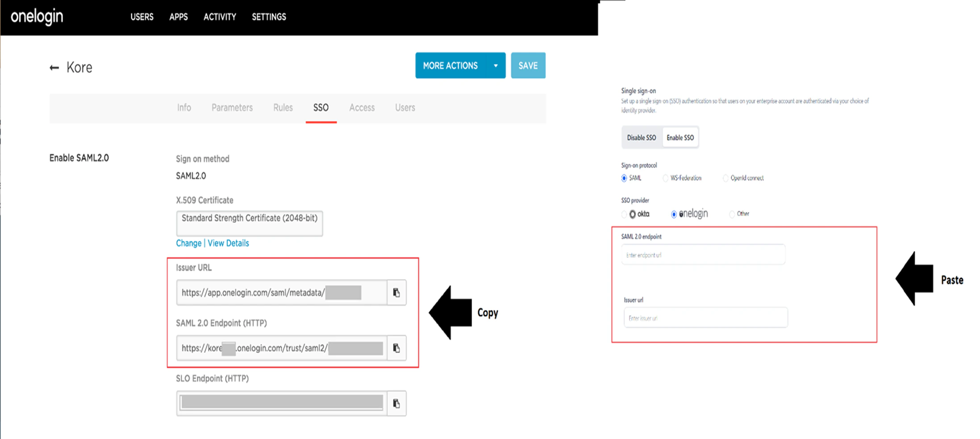Choose OpenId connect as sign-on protocol
Image resolution: width=980 pixels, height=439 pixels.
point(725,178)
